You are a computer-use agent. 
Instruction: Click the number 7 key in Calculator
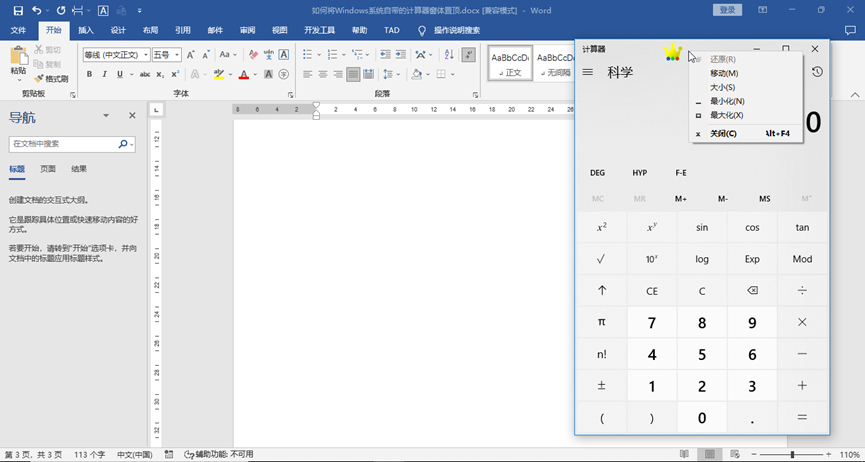pos(652,323)
